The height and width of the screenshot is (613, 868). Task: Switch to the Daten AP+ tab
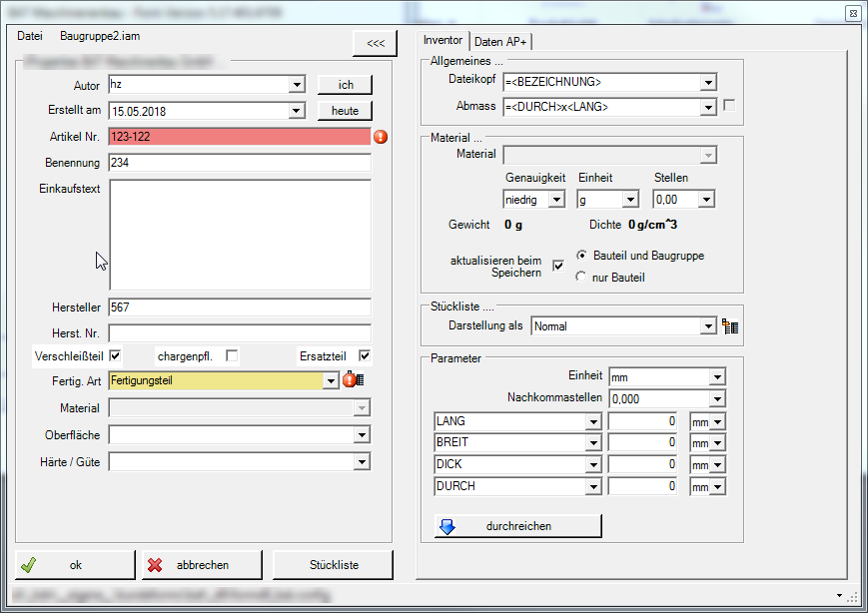pos(500,41)
